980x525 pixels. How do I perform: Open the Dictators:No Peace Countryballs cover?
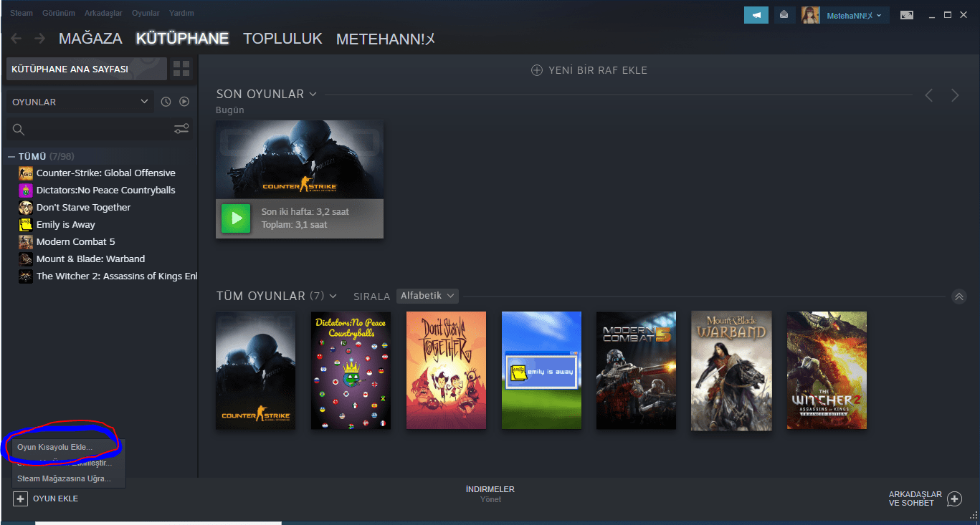click(351, 370)
